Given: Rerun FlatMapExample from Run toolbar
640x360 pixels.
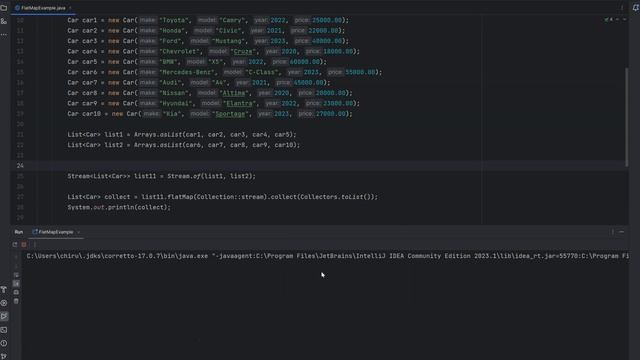Looking at the screenshot, I should pyautogui.click(x=15, y=244).
